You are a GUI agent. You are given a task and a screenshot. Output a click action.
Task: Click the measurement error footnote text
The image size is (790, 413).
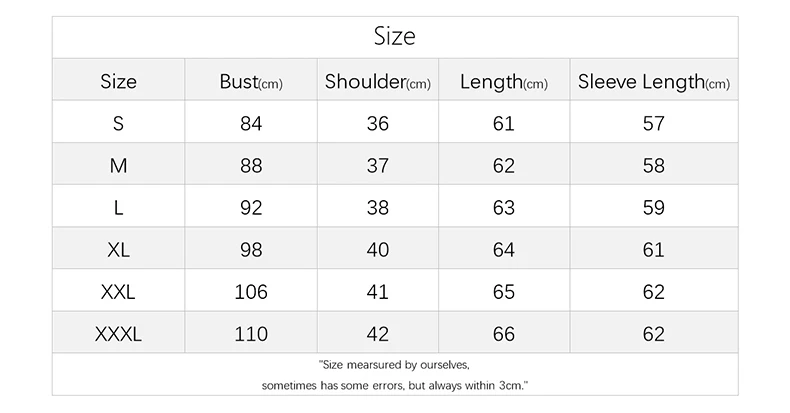point(395,375)
